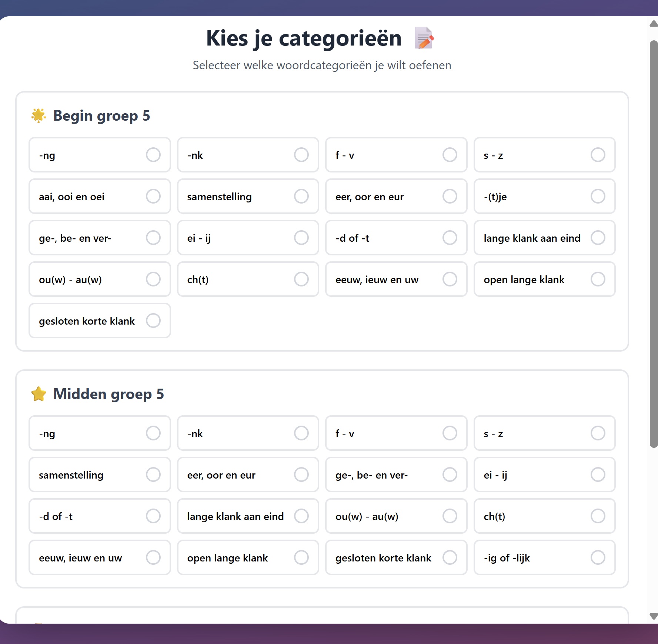
Task: Select s - z in Midden groep 5
Action: pyautogui.click(x=544, y=433)
